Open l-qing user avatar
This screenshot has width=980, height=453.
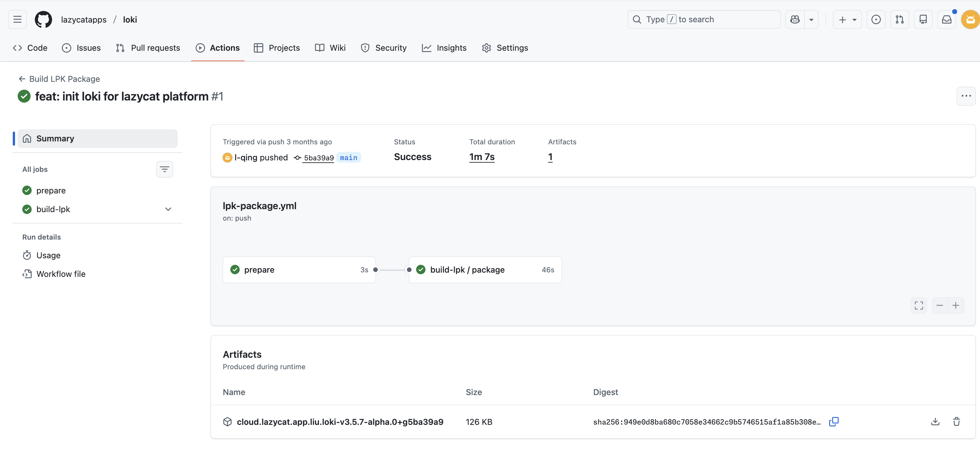pos(227,157)
